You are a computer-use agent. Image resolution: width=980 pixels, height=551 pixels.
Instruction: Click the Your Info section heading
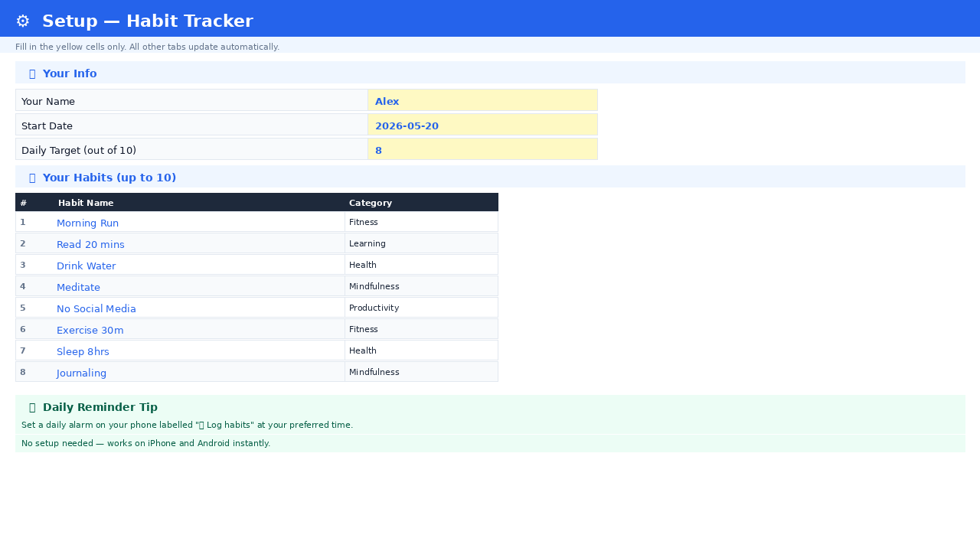pyautogui.click(x=70, y=73)
